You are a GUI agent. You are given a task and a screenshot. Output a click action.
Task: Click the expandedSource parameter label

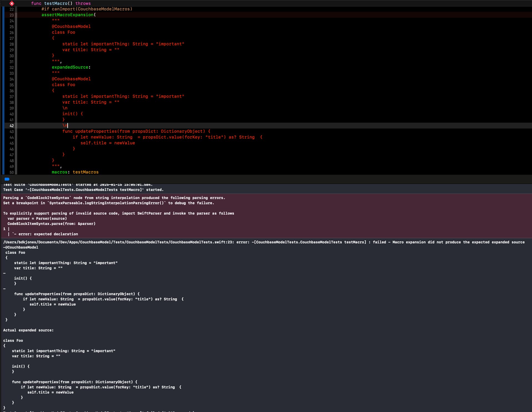coord(70,67)
